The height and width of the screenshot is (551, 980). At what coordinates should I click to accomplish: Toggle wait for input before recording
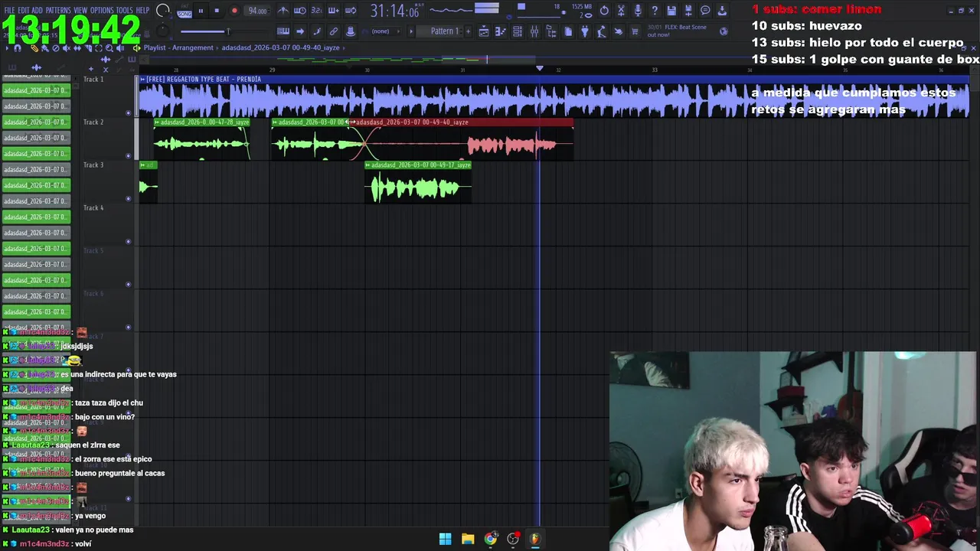299,11
